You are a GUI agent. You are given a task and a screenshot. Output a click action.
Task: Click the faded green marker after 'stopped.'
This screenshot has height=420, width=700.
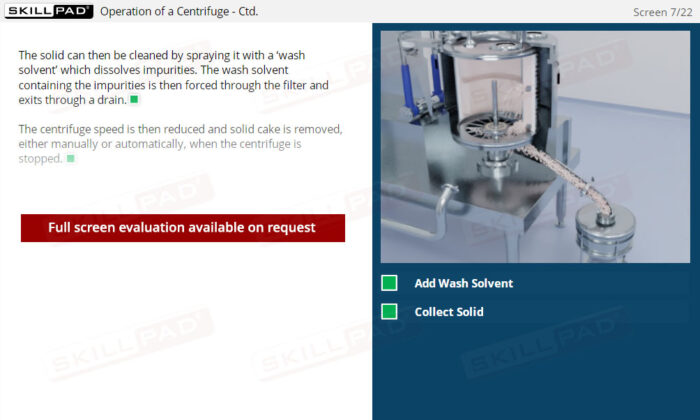pos(71,158)
